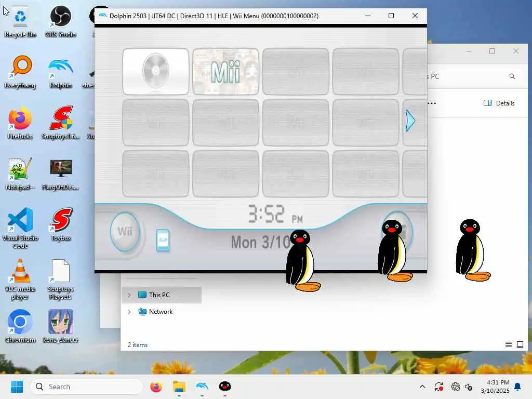Select This PC in navigation pane
The image size is (532, 399).
(161, 295)
